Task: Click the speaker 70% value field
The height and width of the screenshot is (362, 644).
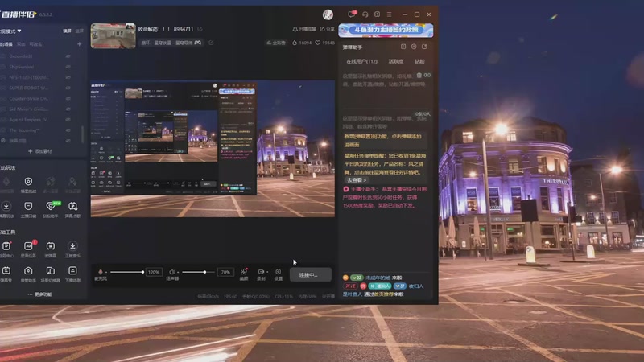Action: 225,272
